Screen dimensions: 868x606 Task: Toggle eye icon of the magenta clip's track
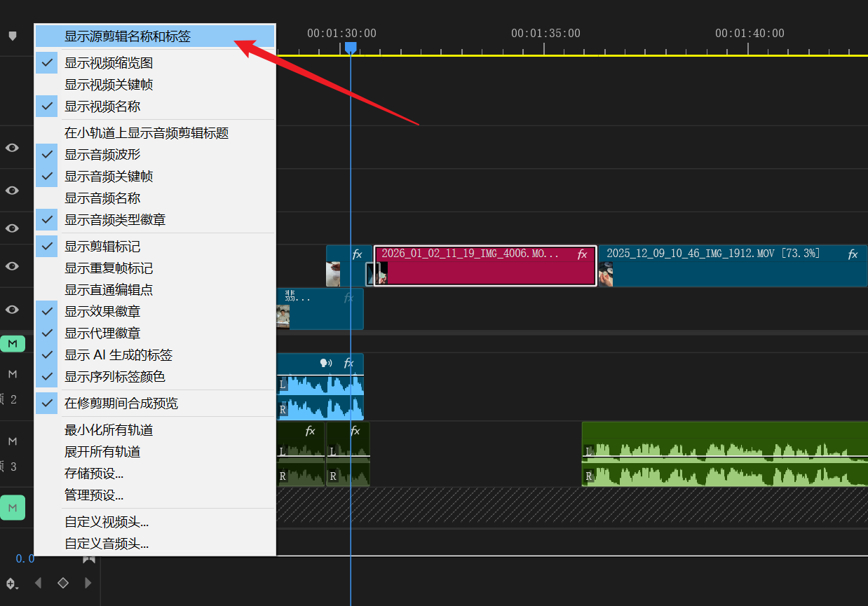12,266
